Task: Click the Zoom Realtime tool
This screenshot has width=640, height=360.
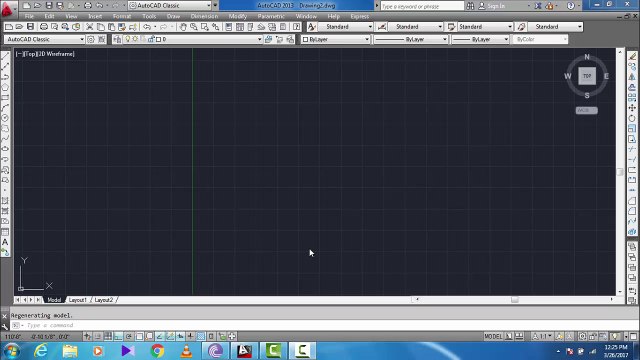Action: pyautogui.click(x=194, y=27)
